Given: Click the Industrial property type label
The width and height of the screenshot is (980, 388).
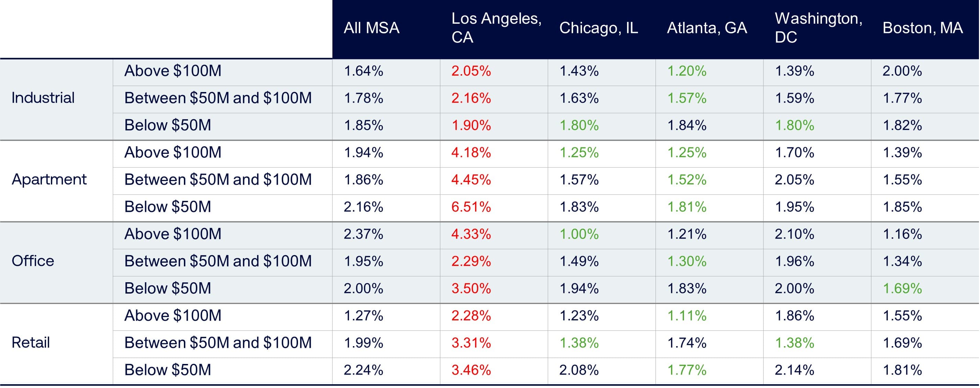Looking at the screenshot, I should coord(43,98).
